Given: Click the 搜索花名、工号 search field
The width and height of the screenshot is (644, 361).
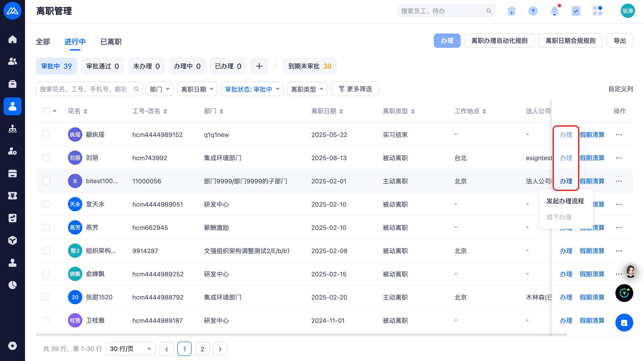Looking at the screenshot, I should (85, 89).
